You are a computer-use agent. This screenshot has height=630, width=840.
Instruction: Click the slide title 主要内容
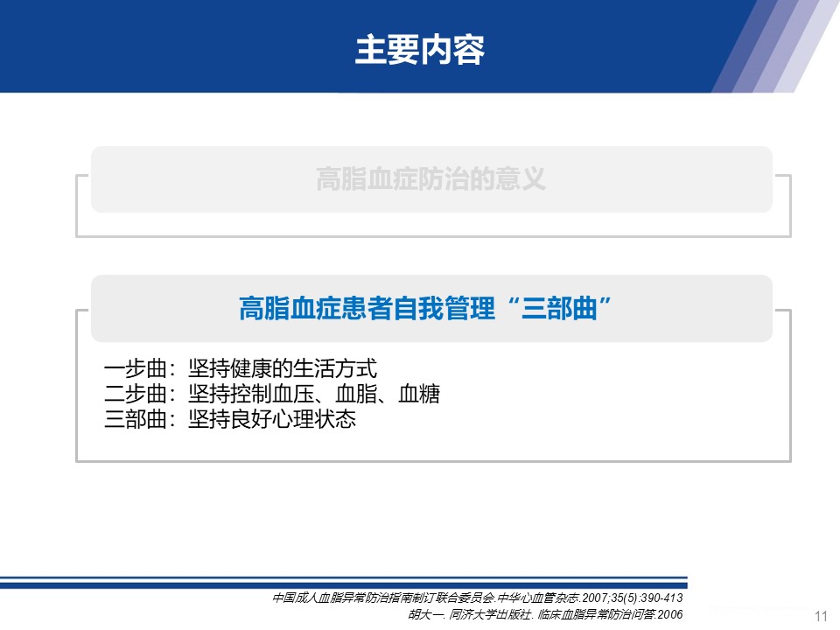(x=419, y=50)
